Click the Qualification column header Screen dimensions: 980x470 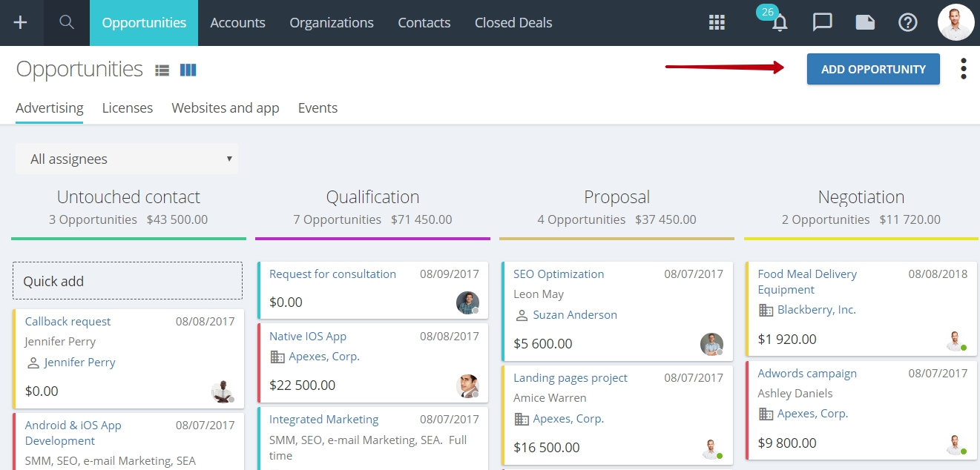click(x=372, y=197)
